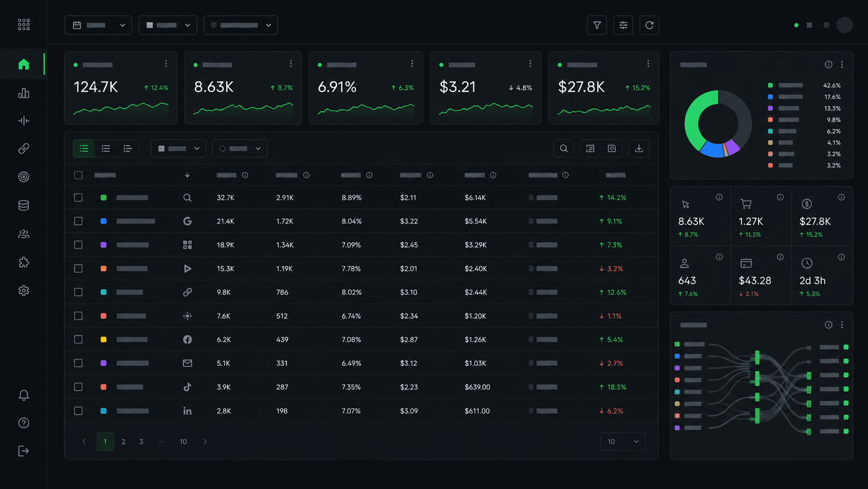Open the bar chart icon in sidebar
The height and width of the screenshot is (489, 868).
coord(23,93)
